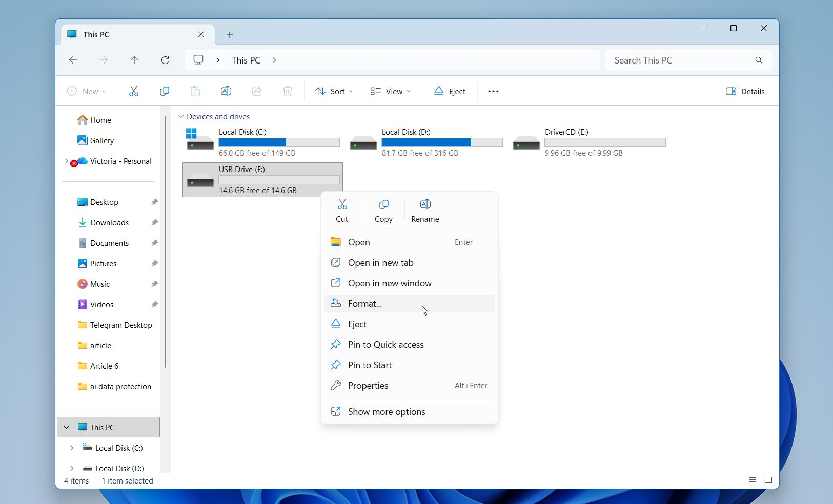Open the New item dropdown
The height and width of the screenshot is (504, 833).
tap(87, 91)
